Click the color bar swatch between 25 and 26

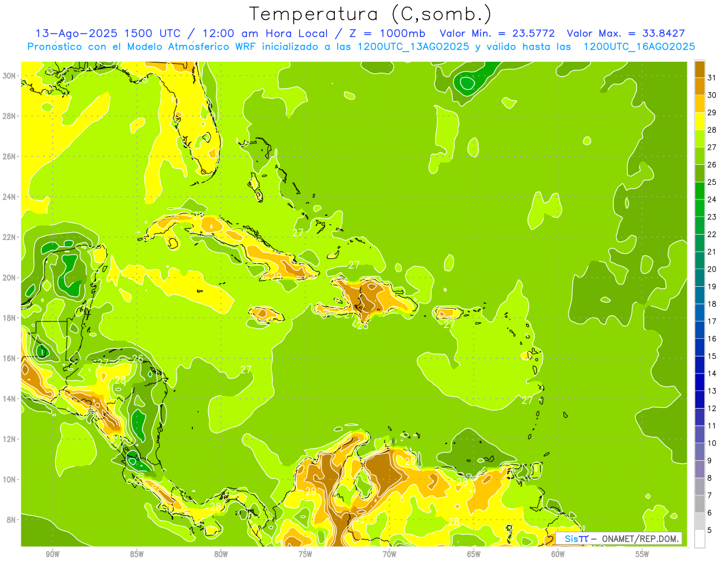[699, 173]
